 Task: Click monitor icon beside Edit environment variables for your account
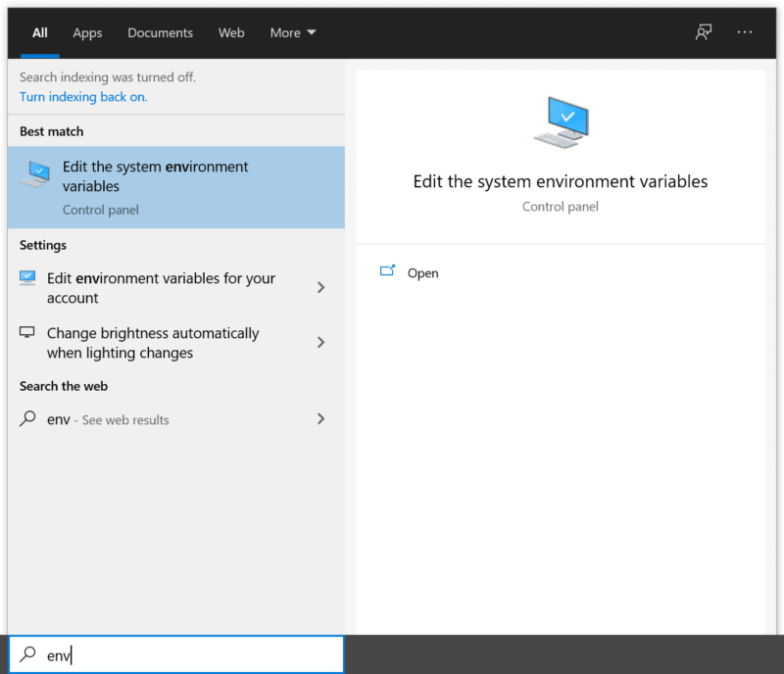click(27, 277)
